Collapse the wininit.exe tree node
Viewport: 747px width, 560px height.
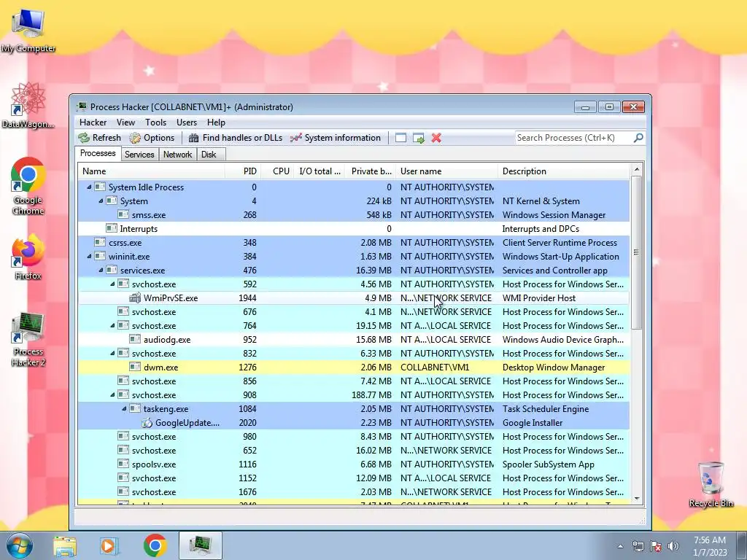89,256
